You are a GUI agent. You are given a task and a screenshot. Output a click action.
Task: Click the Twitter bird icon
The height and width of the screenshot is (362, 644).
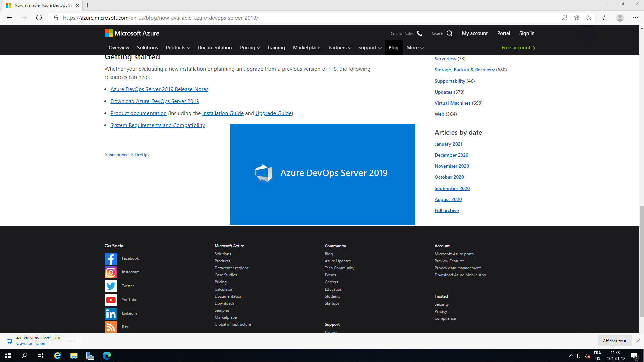111,286
